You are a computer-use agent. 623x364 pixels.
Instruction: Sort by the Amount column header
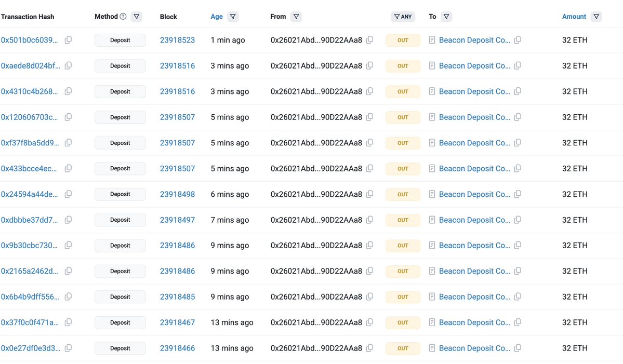pyautogui.click(x=574, y=16)
